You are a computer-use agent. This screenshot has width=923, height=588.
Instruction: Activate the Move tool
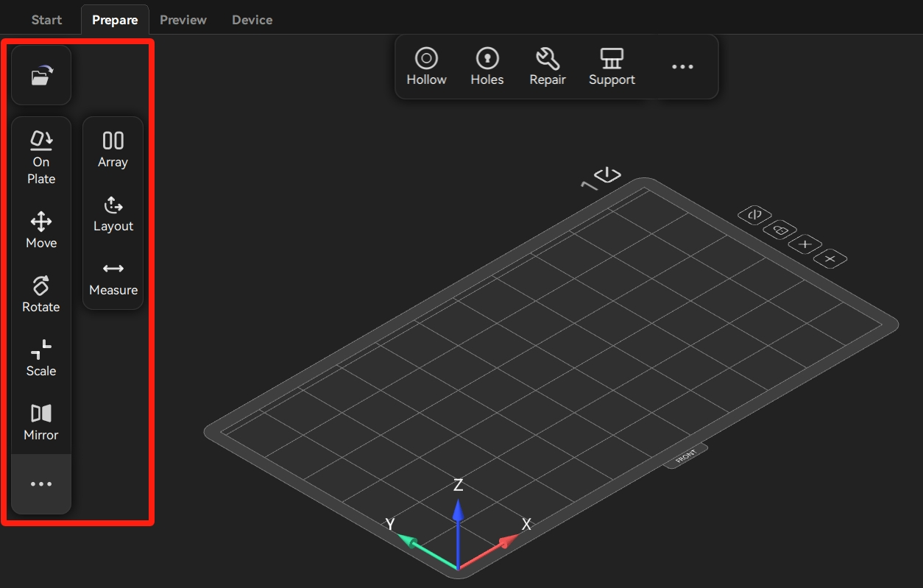[41, 230]
